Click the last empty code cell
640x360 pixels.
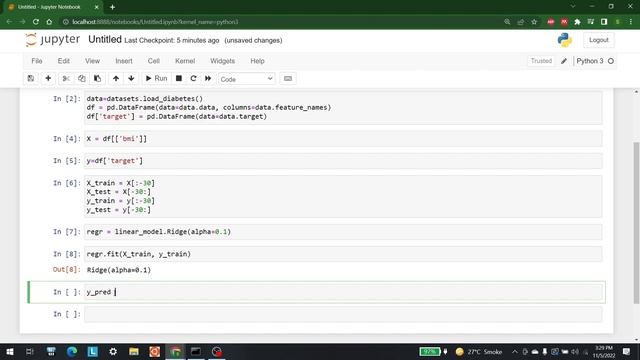[x=343, y=314]
